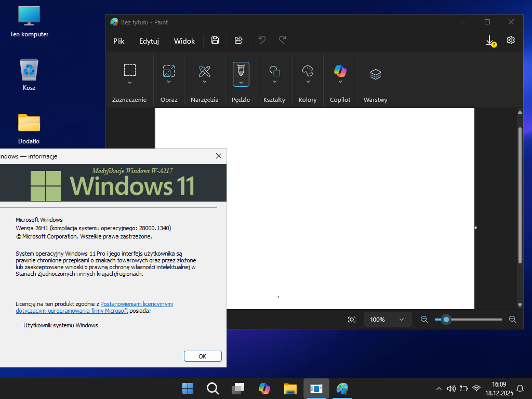Click the Save icon in Paint toolbar
The image size is (532, 399).
215,41
